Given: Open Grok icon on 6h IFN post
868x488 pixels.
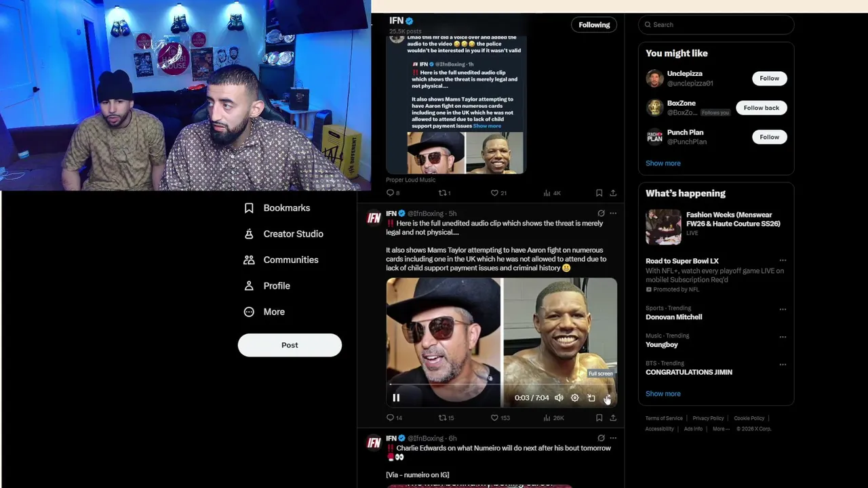Looking at the screenshot, I should click(x=601, y=439).
